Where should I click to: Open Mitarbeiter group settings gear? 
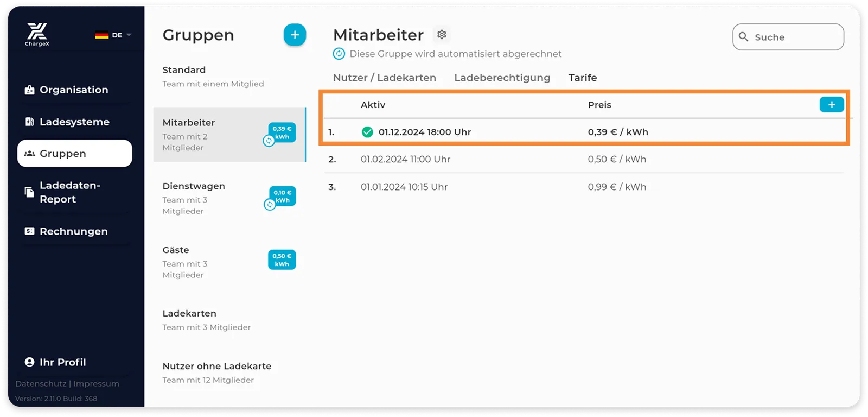tap(442, 35)
